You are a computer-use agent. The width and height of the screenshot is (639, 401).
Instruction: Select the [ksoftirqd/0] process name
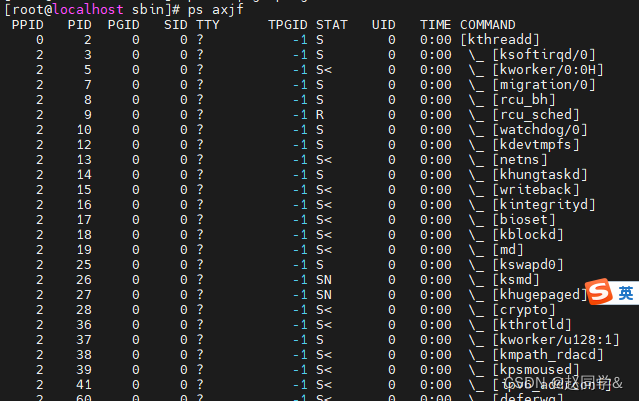(544, 55)
